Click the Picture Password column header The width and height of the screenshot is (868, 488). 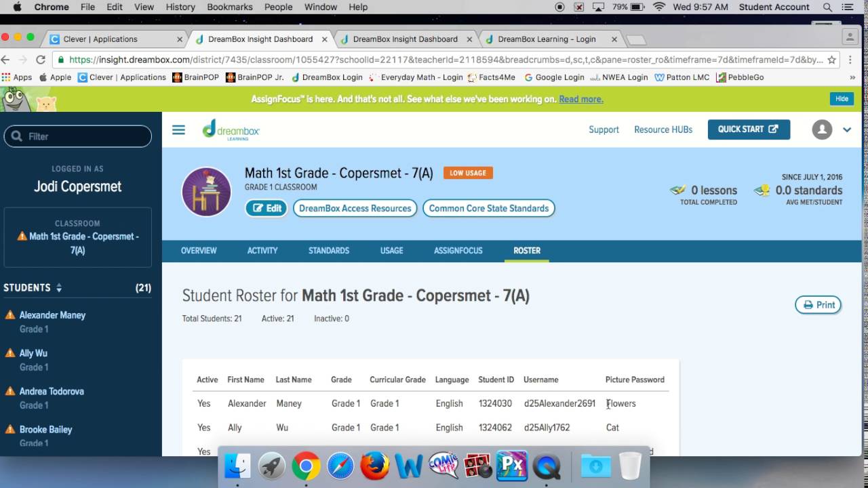(635, 380)
